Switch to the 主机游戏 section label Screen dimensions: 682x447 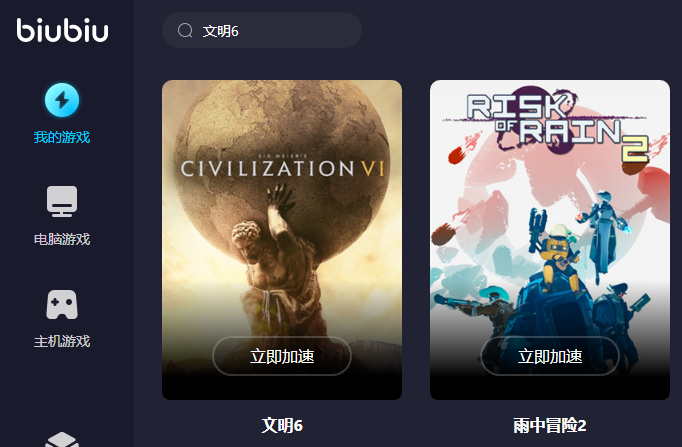(x=62, y=341)
